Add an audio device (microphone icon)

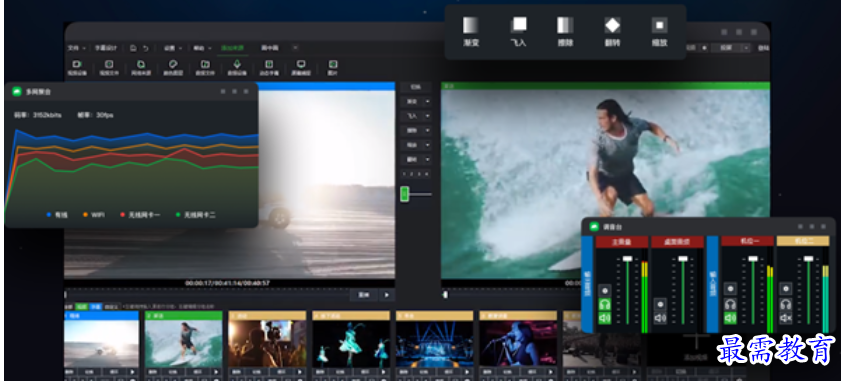(237, 64)
